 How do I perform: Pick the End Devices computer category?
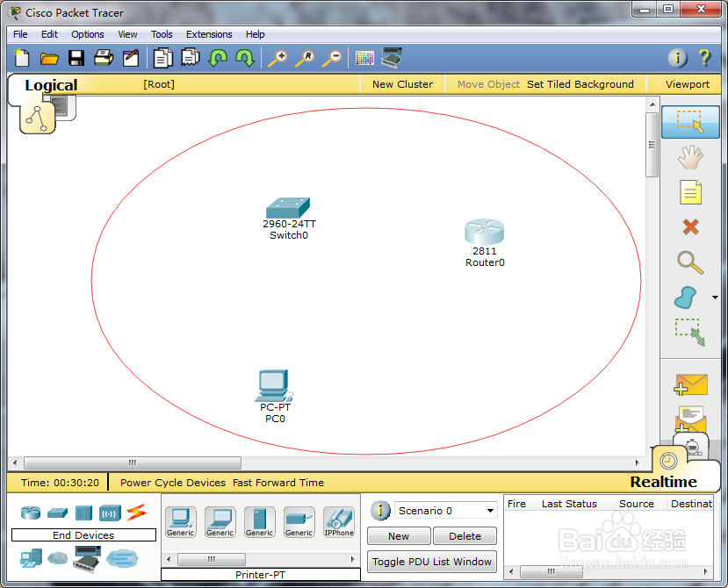click(x=31, y=559)
